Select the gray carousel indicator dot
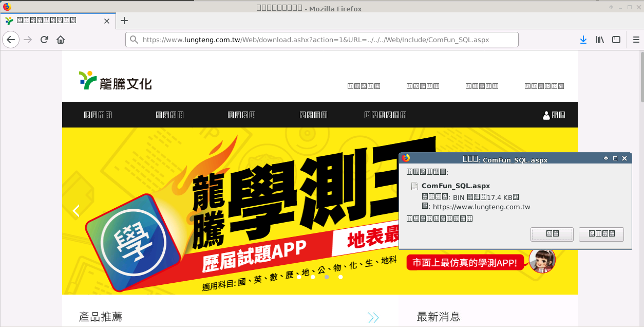 (x=327, y=277)
